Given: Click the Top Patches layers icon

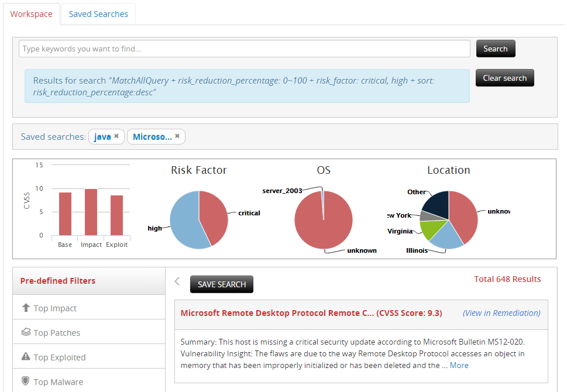Looking at the screenshot, I should 26,332.
